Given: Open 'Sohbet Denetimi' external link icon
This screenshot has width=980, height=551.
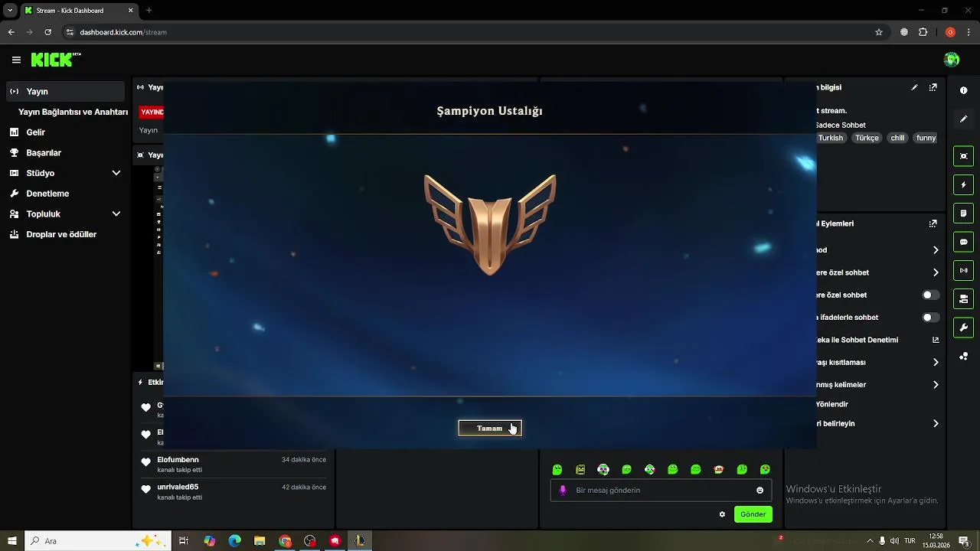Looking at the screenshot, I should pyautogui.click(x=936, y=340).
